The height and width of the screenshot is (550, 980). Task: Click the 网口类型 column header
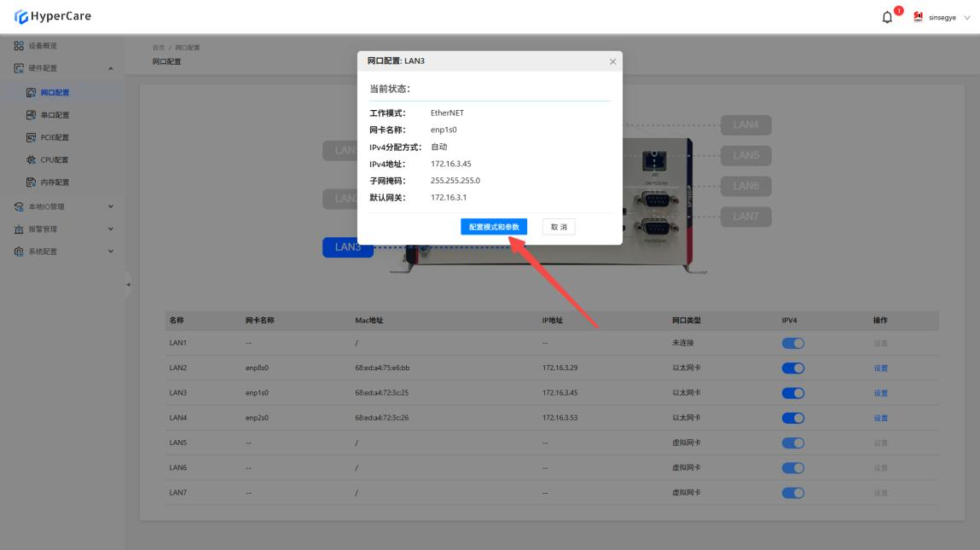pyautogui.click(x=687, y=321)
